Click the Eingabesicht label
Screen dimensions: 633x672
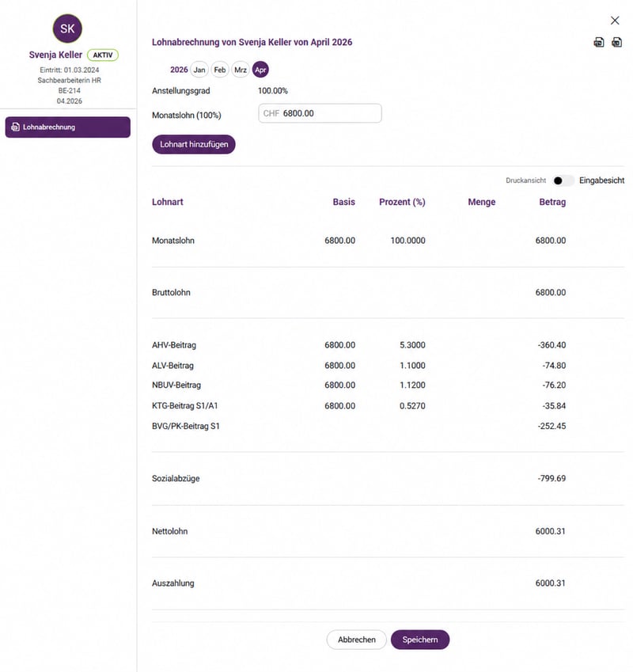601,180
